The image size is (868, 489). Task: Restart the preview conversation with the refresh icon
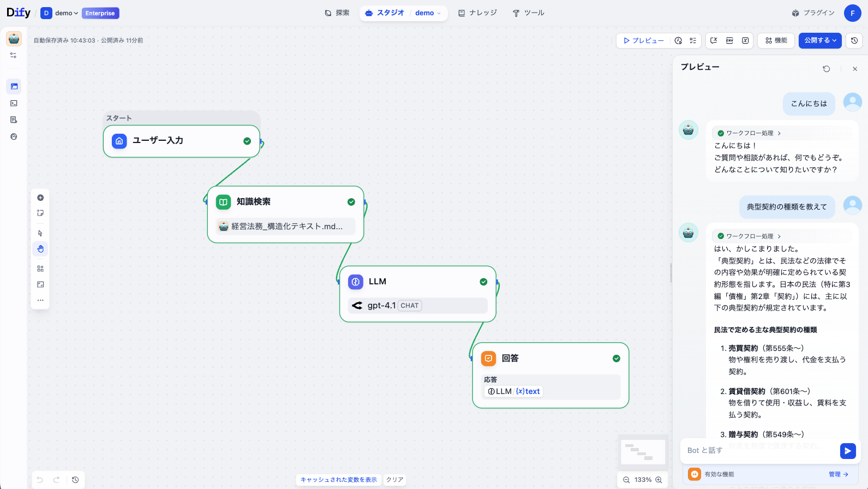click(827, 69)
